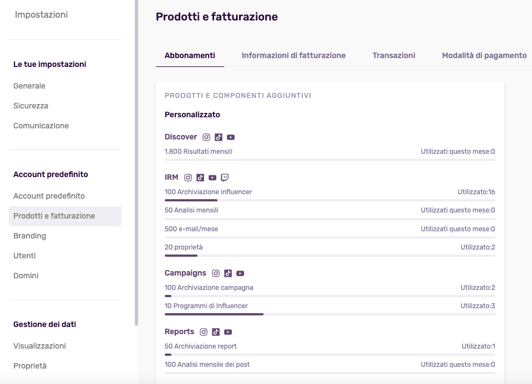The image size is (532, 384).
Task: Click the TikTok icon next to Campaigns
Action: tap(228, 273)
